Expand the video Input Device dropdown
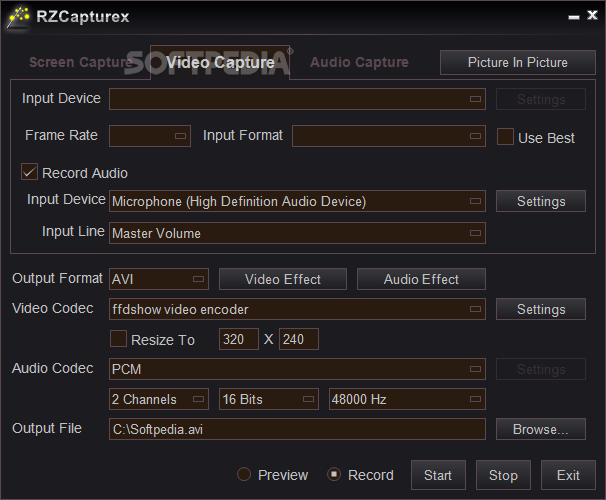The height and width of the screenshot is (500, 606). coord(297,99)
